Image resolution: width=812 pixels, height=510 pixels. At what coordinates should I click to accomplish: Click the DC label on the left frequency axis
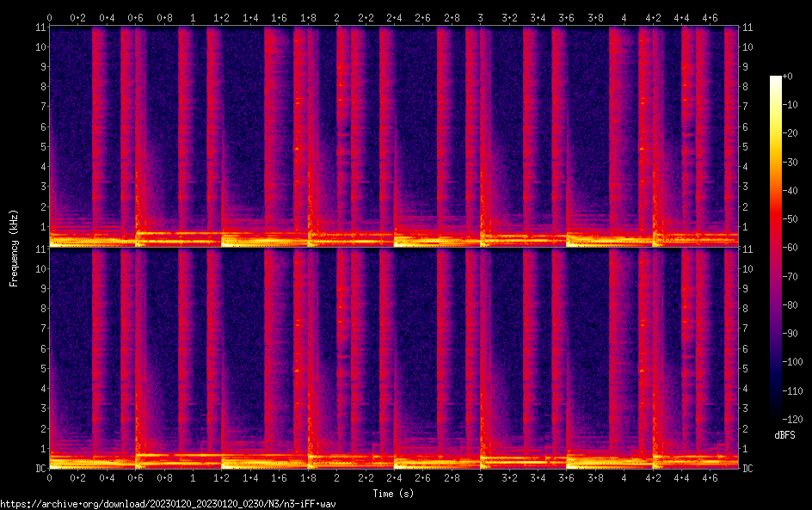(40, 469)
